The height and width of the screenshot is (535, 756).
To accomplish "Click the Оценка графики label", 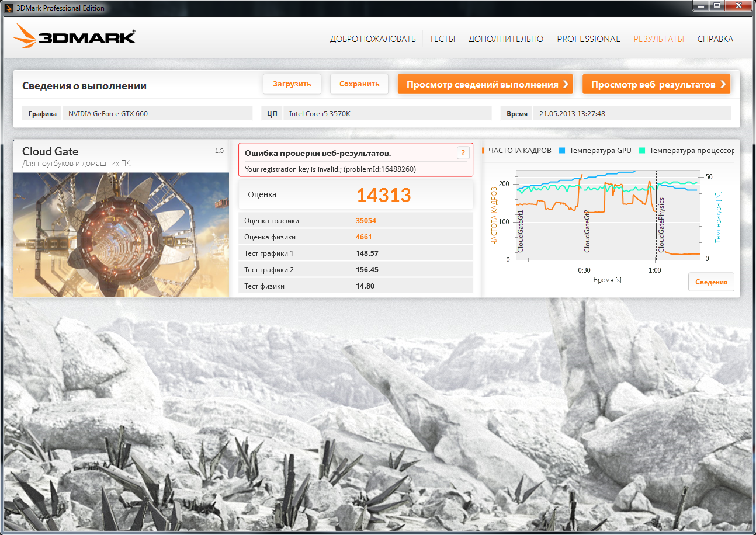I will pyautogui.click(x=272, y=221).
